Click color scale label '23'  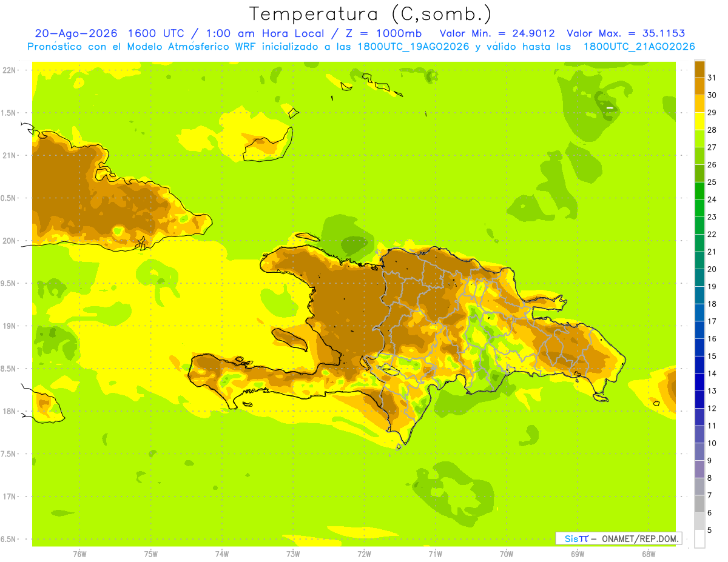[712, 217]
